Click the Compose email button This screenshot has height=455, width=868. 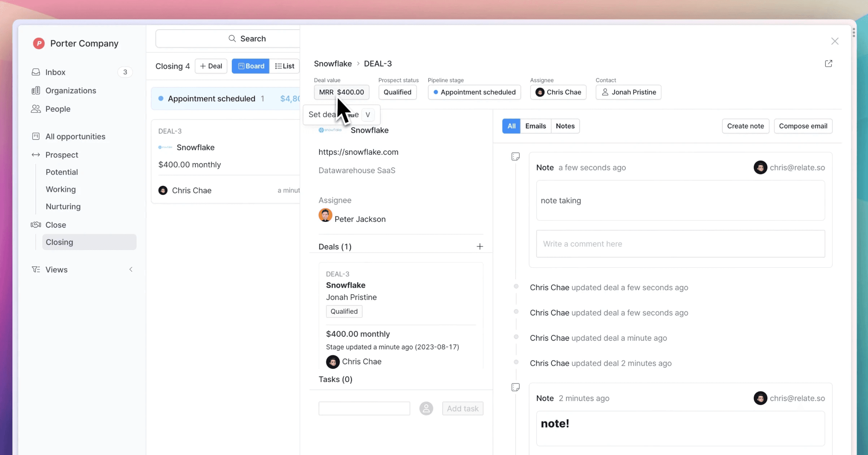tap(803, 126)
